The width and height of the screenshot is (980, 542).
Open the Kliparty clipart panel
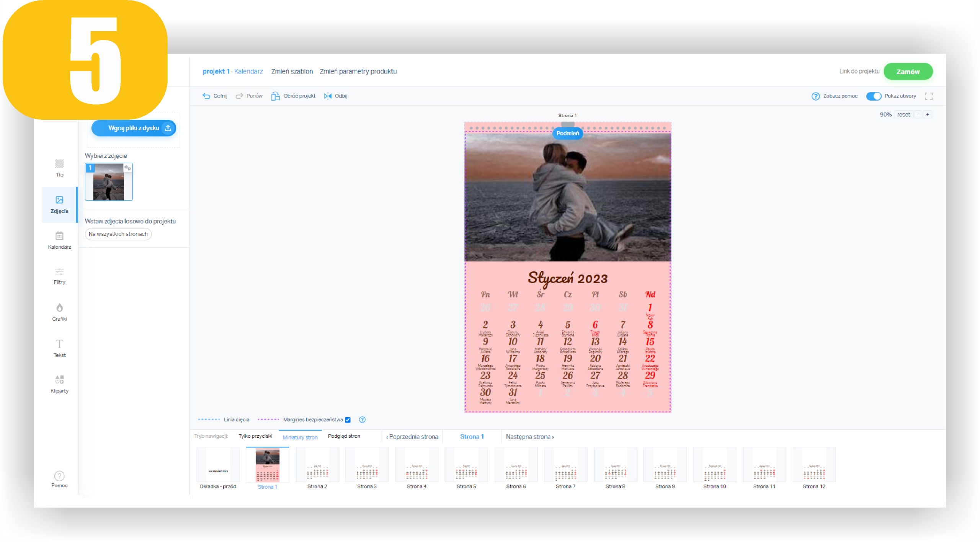59,384
